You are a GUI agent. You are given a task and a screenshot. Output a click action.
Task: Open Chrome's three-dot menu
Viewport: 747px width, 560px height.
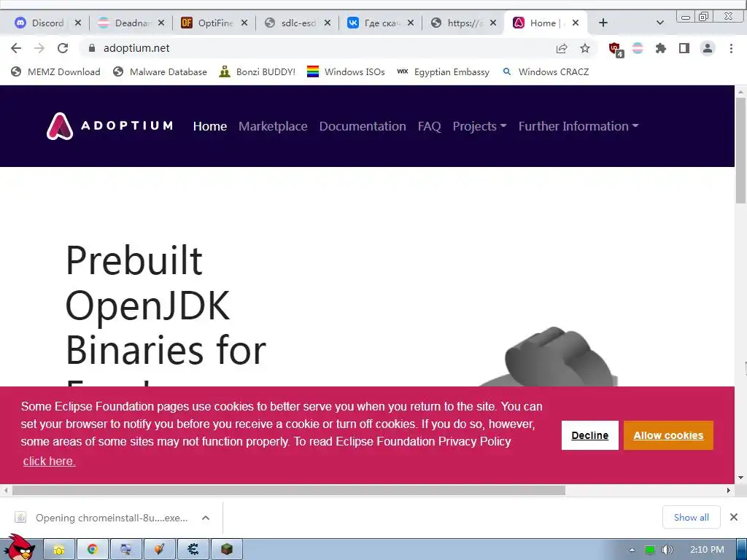pos(731,48)
